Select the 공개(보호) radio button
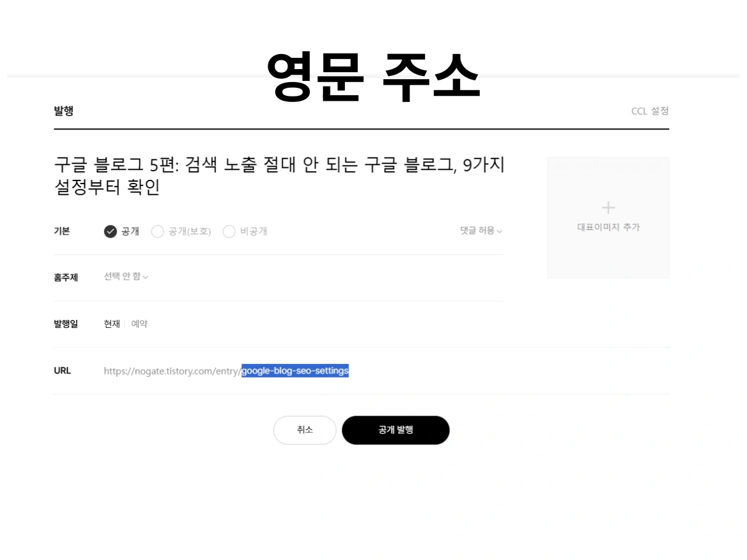 point(157,231)
